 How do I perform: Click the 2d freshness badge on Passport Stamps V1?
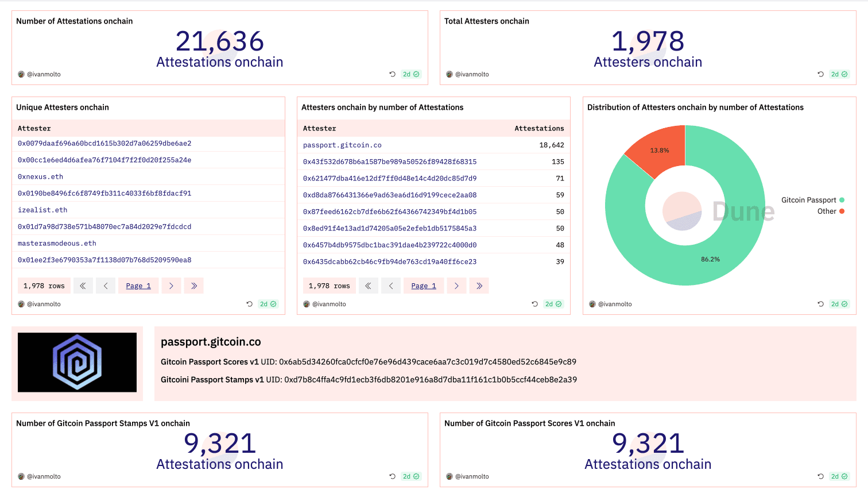point(411,476)
